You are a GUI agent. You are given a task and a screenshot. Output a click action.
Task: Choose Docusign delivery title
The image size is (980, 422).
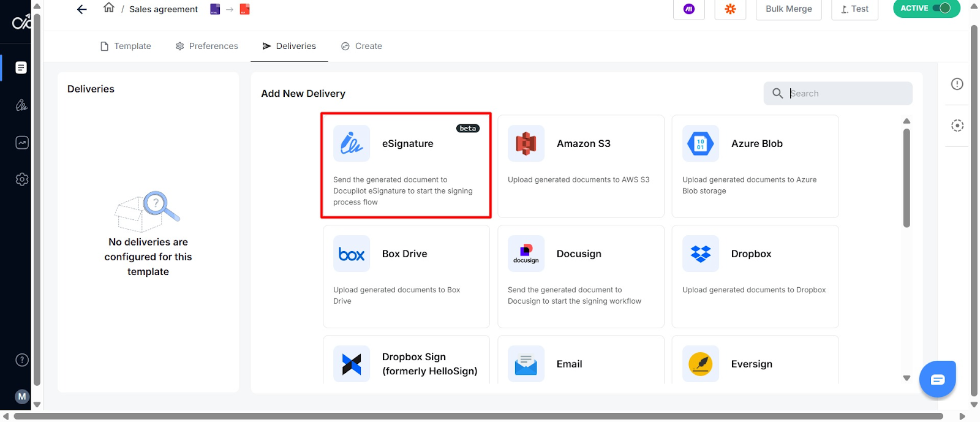coord(579,254)
